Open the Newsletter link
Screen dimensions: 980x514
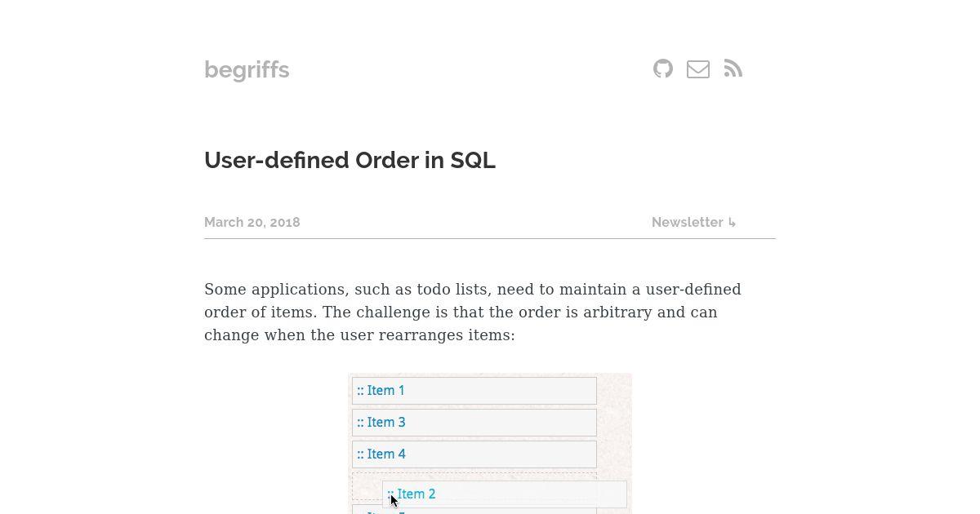click(687, 223)
